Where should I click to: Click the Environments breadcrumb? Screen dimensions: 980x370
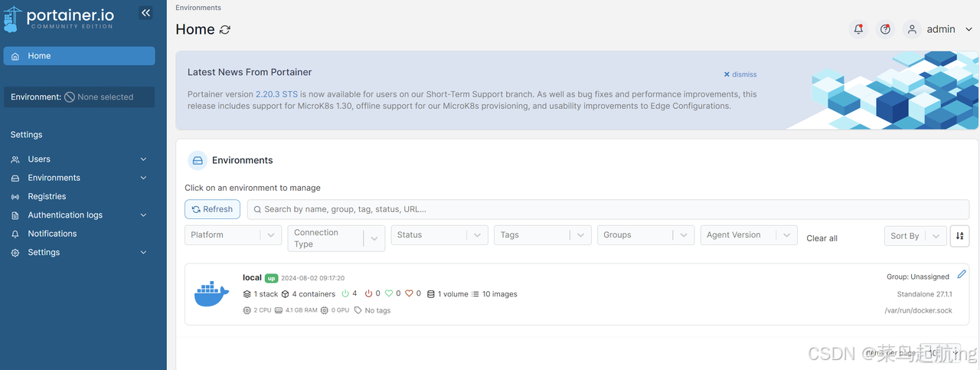(x=198, y=8)
